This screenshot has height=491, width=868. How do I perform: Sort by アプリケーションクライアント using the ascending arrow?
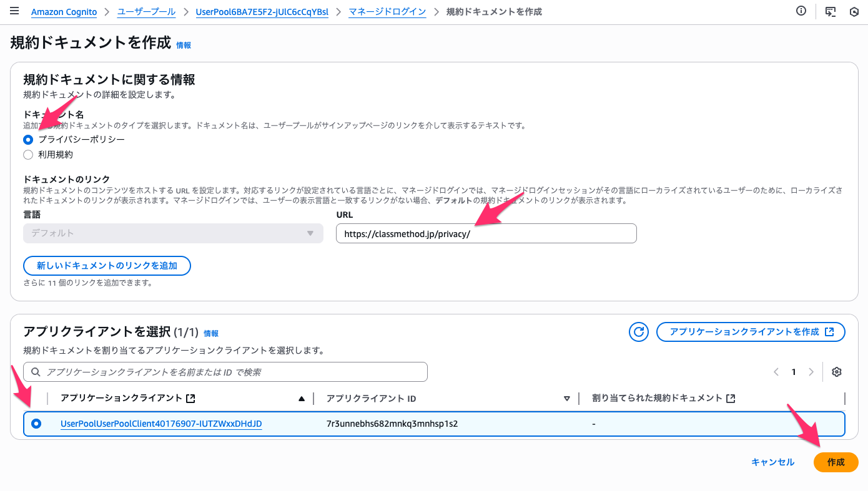302,398
